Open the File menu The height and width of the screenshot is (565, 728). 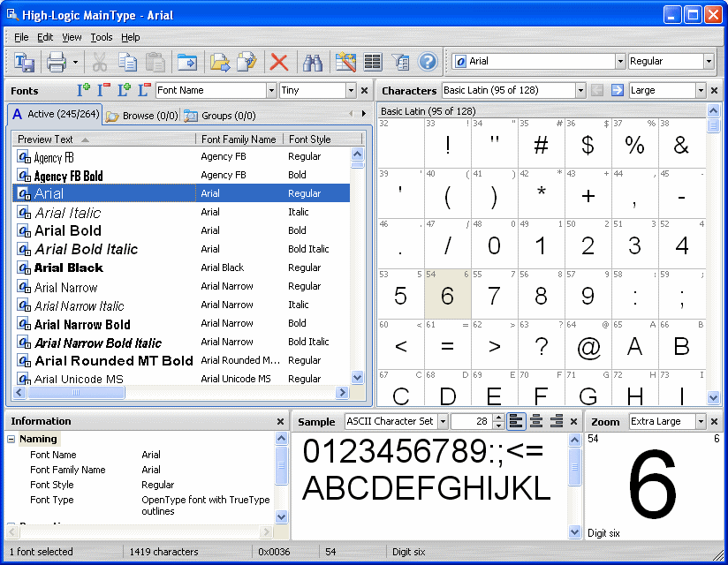click(x=21, y=37)
